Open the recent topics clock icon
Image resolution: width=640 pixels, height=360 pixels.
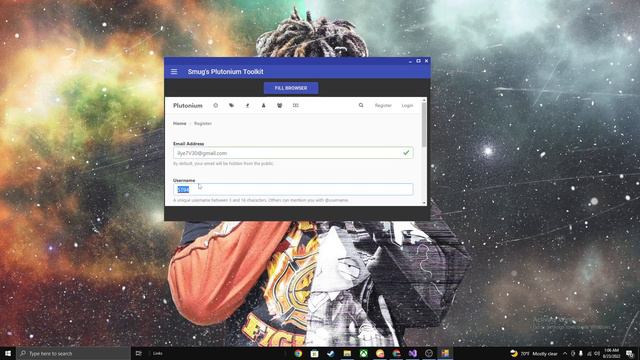point(216,105)
